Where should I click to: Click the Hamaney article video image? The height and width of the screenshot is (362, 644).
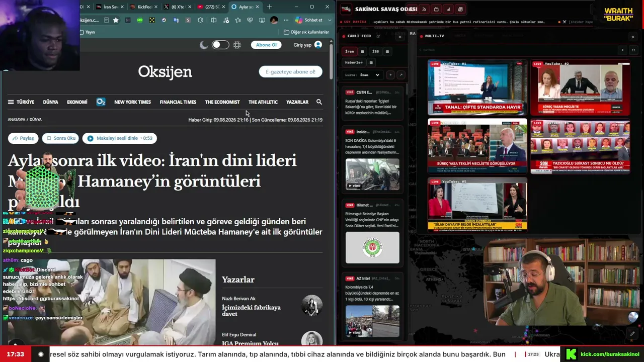[x=111, y=302]
